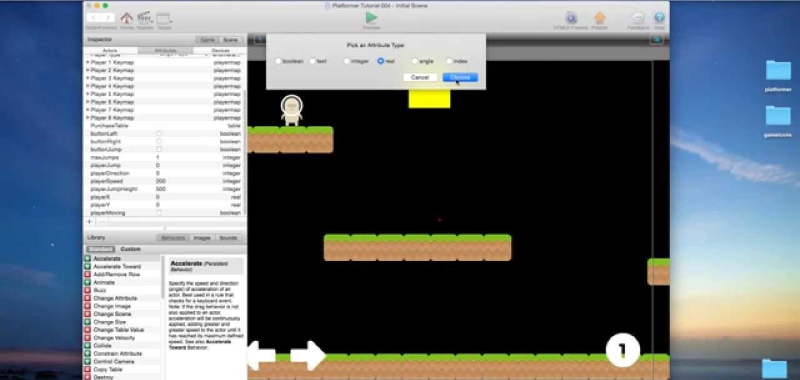
Task: Click the HTML5 Preview icon
Action: coord(571,18)
